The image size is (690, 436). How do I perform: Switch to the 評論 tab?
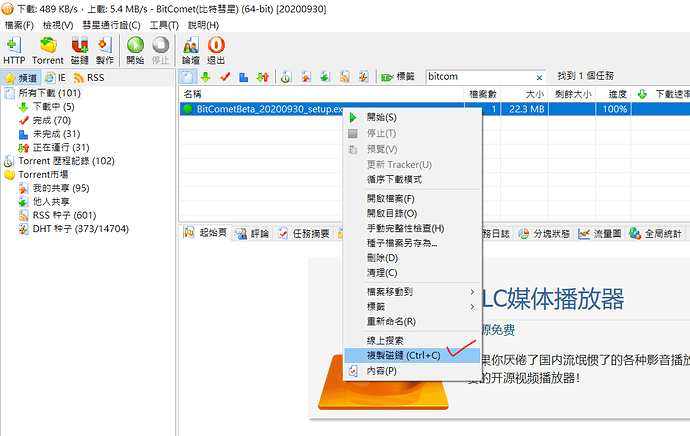point(253,234)
